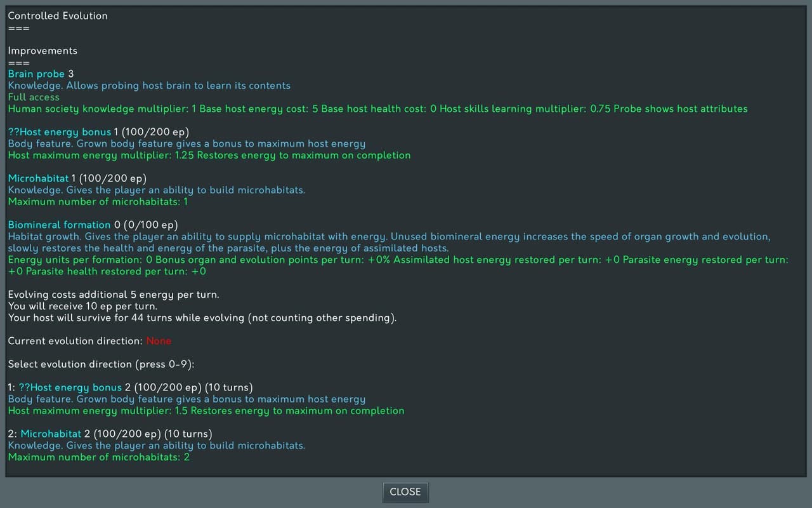Viewport: 812px width, 508px height.
Task: Click the Maximum number of microhabitats: 1 line
Action: pyautogui.click(x=98, y=202)
